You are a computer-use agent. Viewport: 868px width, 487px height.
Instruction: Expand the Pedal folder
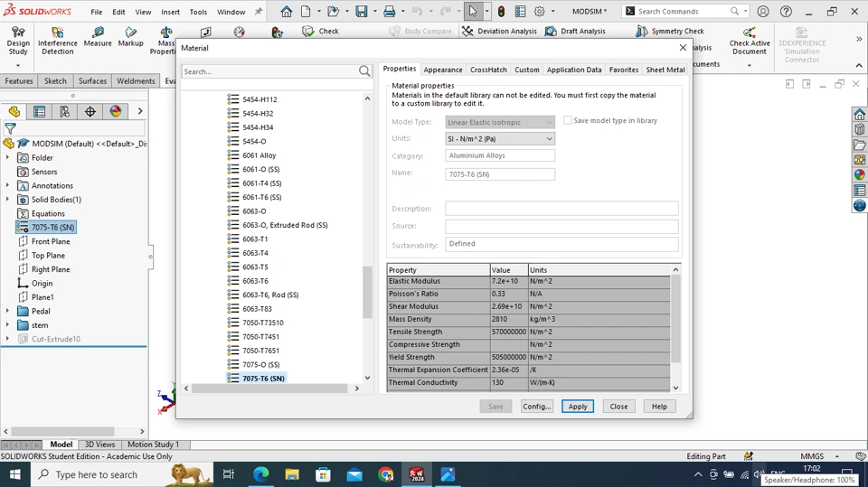[x=8, y=311]
